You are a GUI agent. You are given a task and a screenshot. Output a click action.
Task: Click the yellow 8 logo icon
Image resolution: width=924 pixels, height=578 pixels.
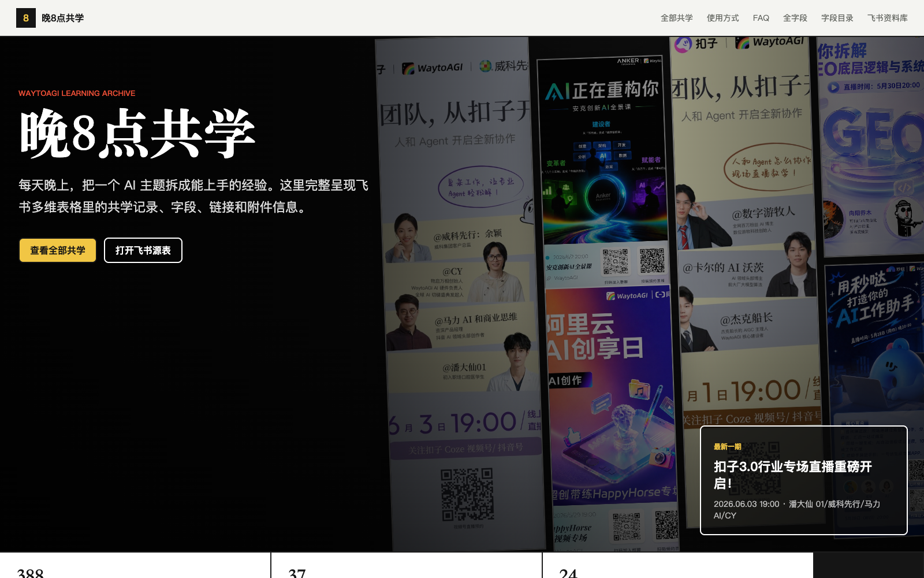tap(26, 18)
